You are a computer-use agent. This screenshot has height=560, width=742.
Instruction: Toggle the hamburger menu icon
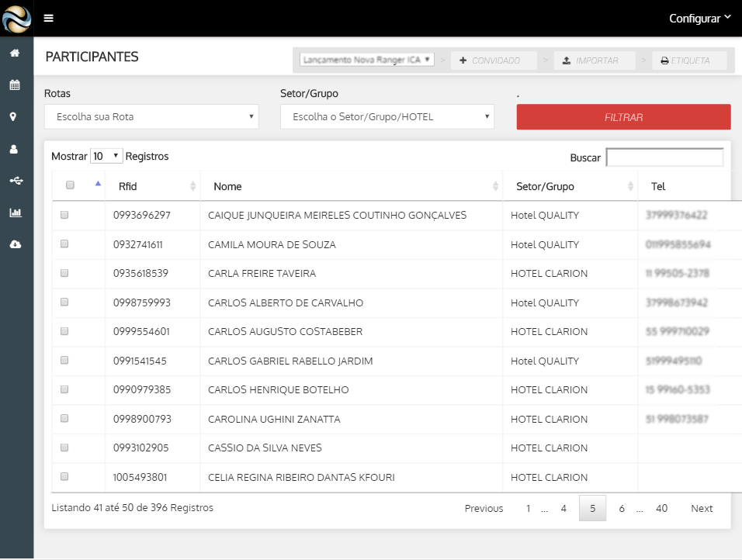(49, 18)
